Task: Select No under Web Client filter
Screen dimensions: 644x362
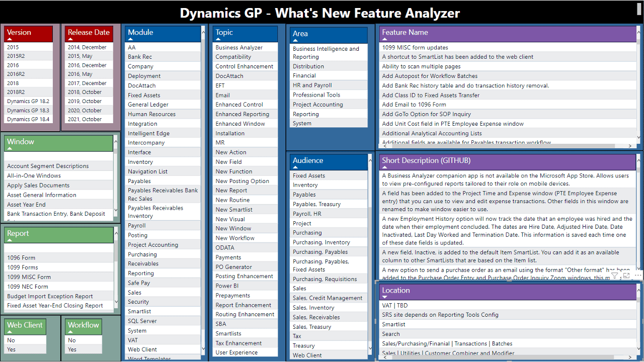Action: (11, 340)
